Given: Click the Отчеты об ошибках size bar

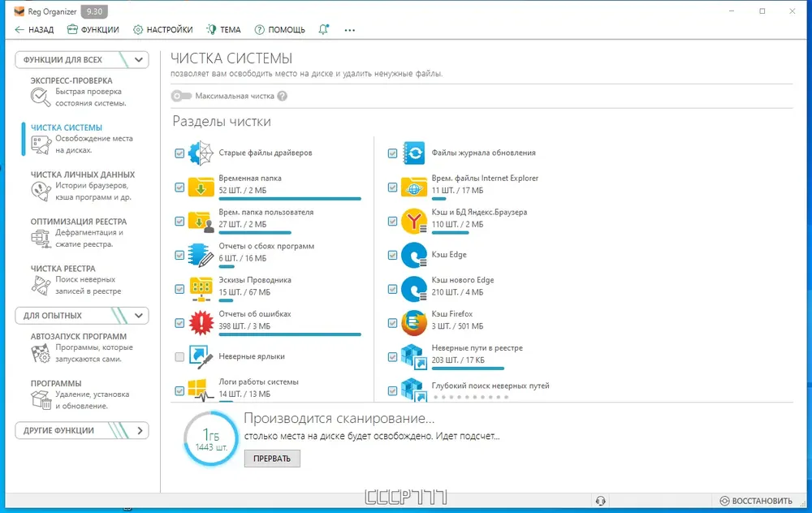Looking at the screenshot, I should pyautogui.click(x=290, y=334).
